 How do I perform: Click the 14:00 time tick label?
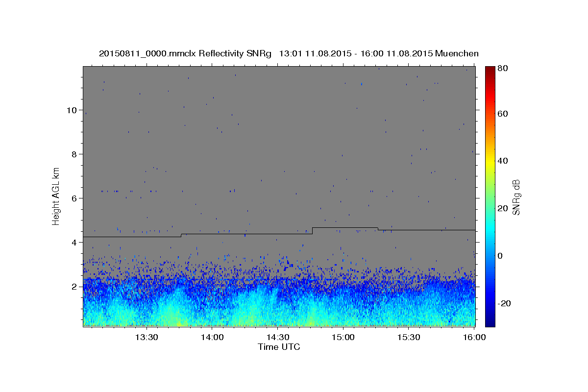212,338
